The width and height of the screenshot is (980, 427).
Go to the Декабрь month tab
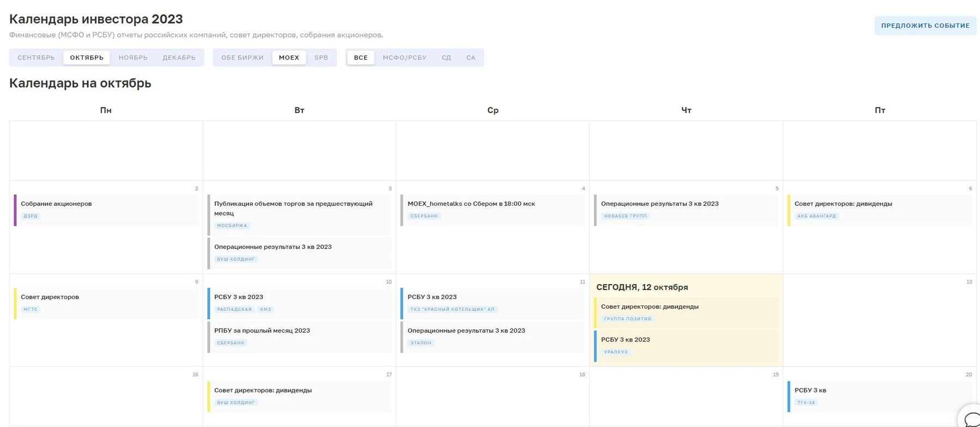[x=179, y=58]
